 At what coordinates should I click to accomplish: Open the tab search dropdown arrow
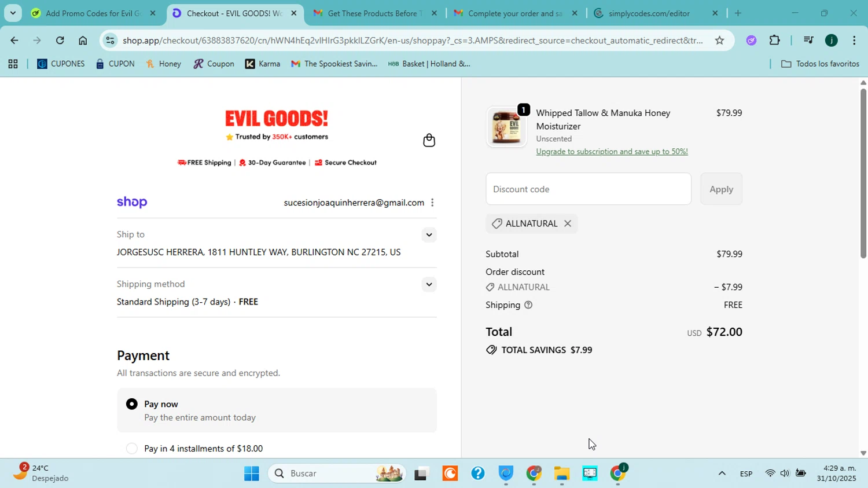tap(13, 13)
